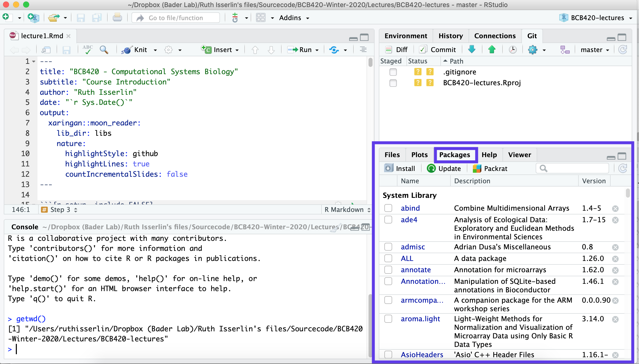Click the Go to file/function field

[176, 18]
